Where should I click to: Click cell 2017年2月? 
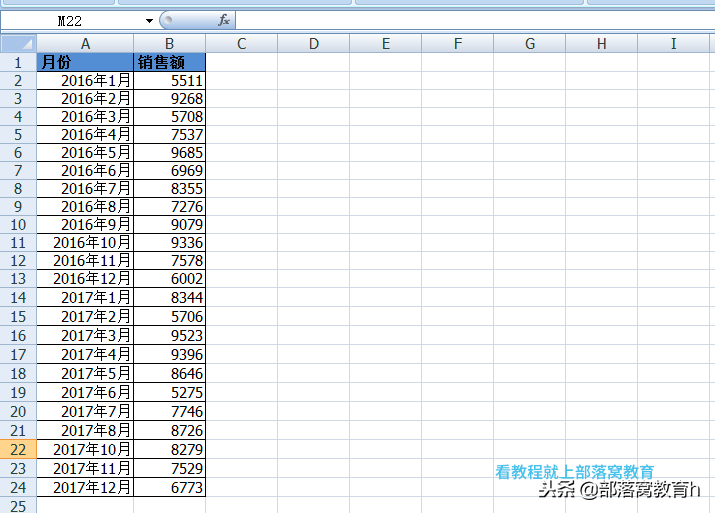[x=85, y=316]
